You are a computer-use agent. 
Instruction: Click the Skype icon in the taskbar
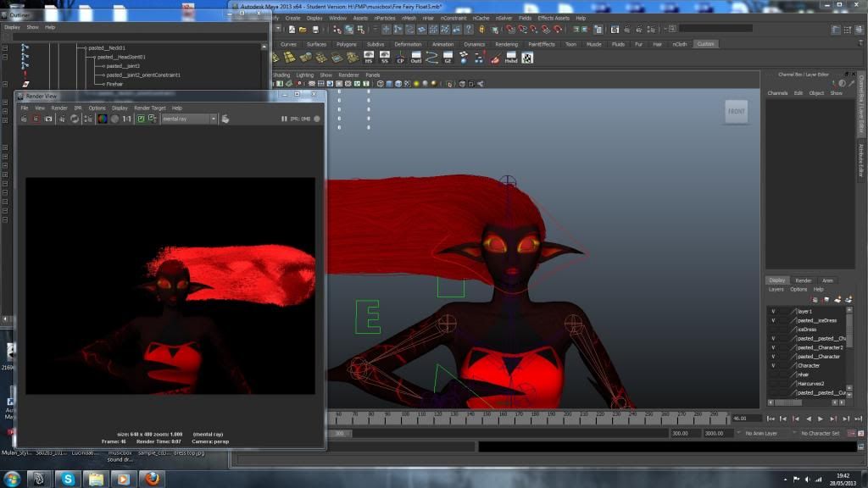66,479
